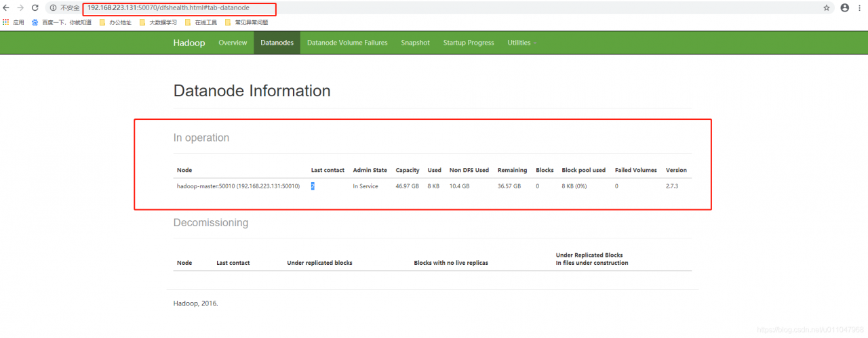868x338 pixels.
Task: Open the site security info icon
Action: (53, 8)
